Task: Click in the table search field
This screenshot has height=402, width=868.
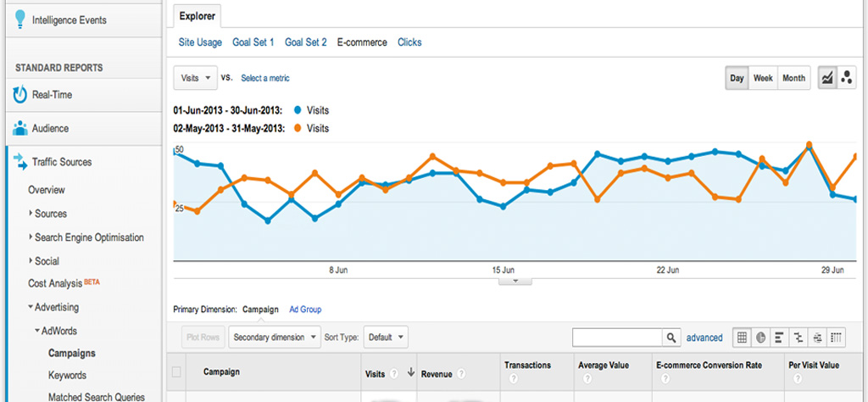Action: [x=616, y=338]
